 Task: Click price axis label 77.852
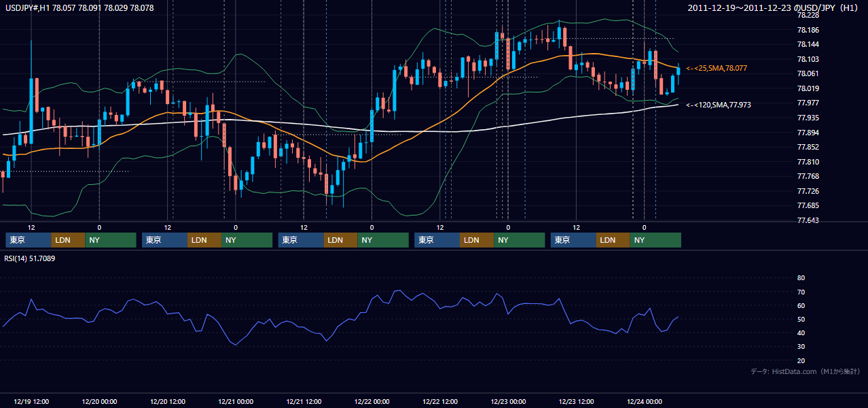[x=808, y=147]
